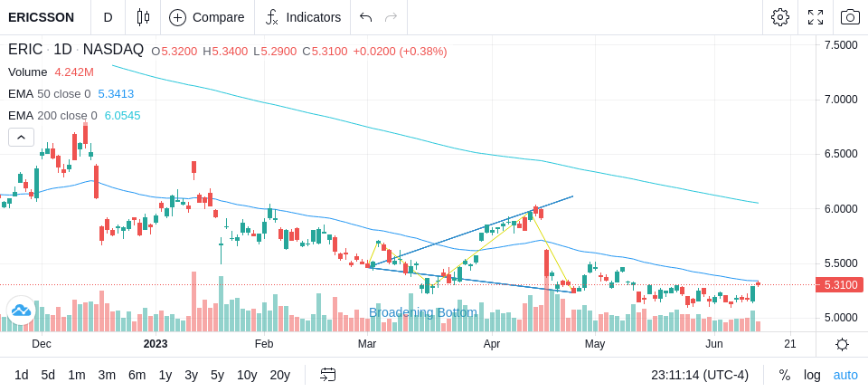Undo the last chart action
This screenshot has height=392, width=868.
pyautogui.click(x=365, y=17)
